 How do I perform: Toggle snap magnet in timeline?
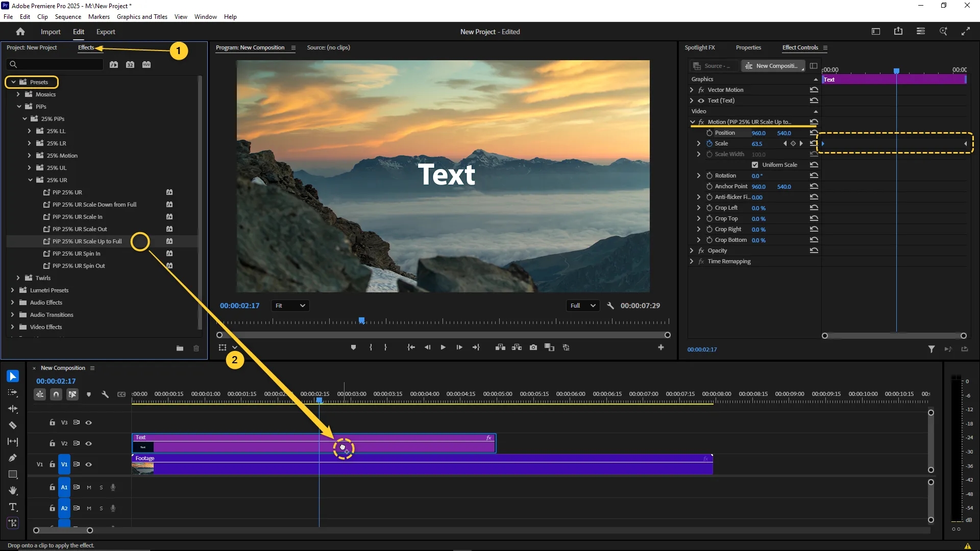[x=56, y=394]
